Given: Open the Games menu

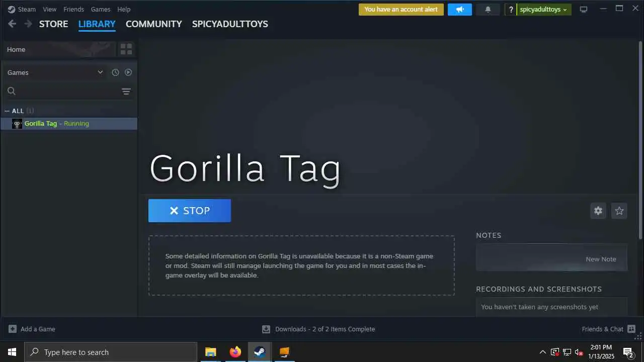Looking at the screenshot, I should (x=101, y=9).
